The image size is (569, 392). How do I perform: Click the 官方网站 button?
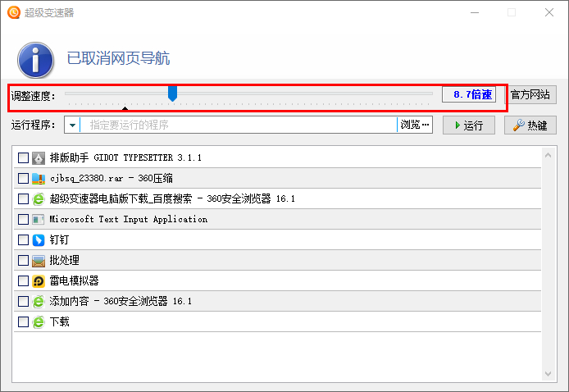530,95
